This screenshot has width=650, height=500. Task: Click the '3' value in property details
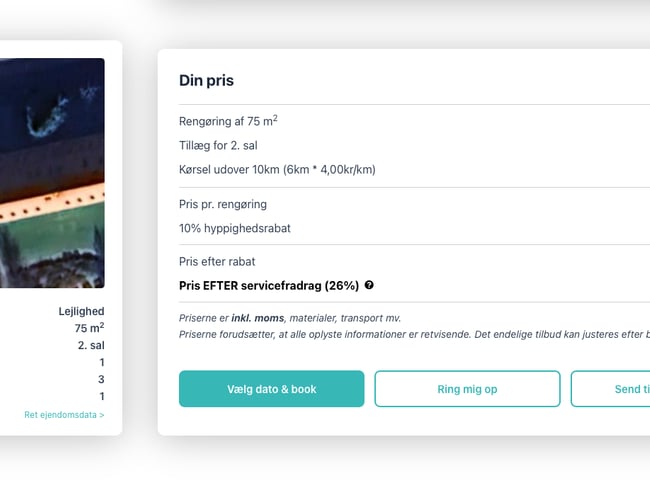[101, 379]
